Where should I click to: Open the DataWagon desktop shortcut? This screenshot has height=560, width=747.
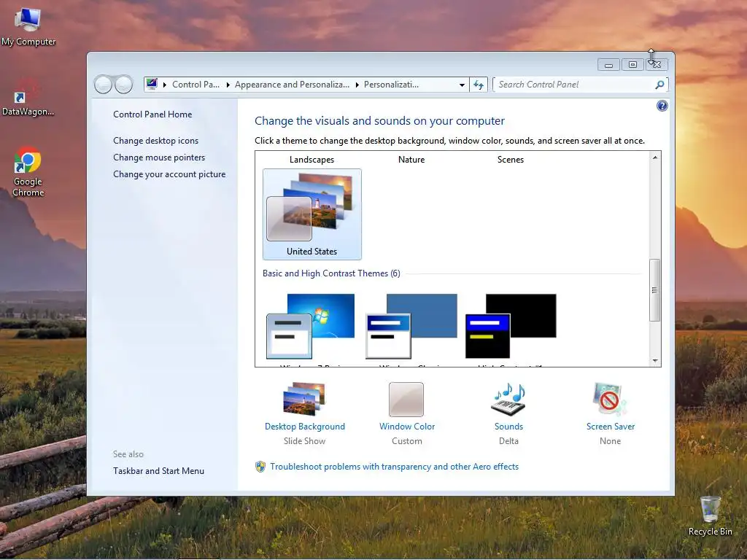28,98
